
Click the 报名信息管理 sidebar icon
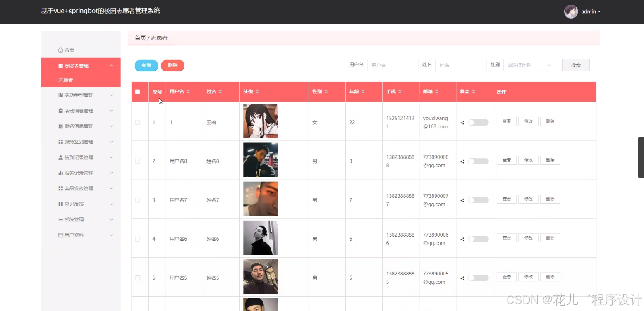[61, 126]
